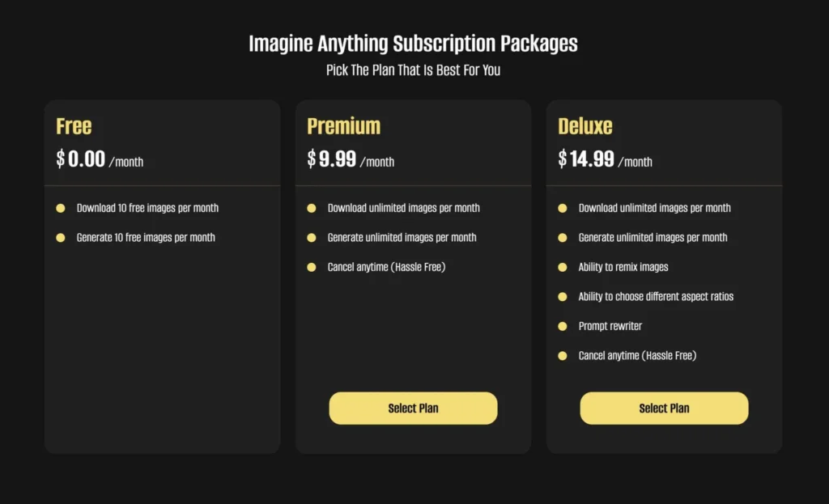Viewport: 829px width, 504px height.
Task: Click Pick The Plan subtitle text
Action: 413,70
